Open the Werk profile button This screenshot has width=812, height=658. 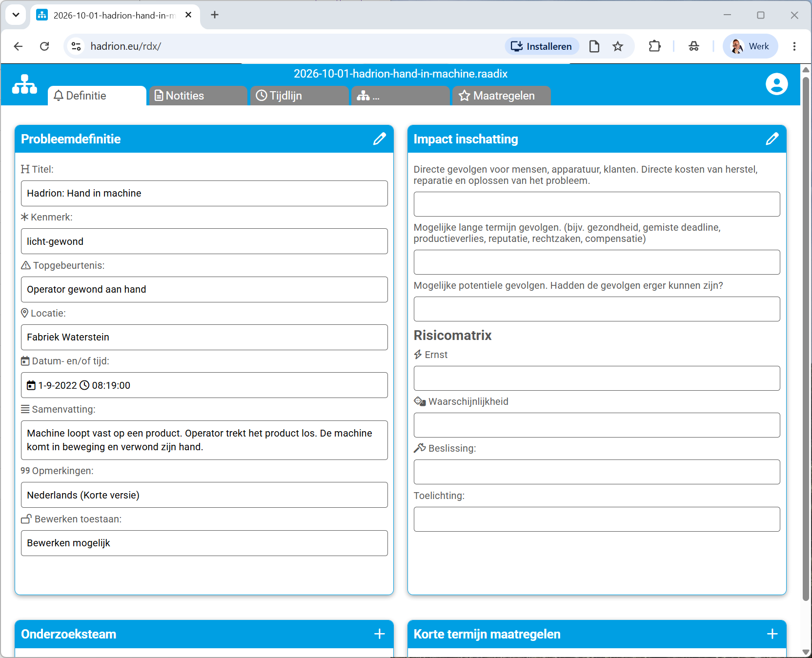(750, 46)
